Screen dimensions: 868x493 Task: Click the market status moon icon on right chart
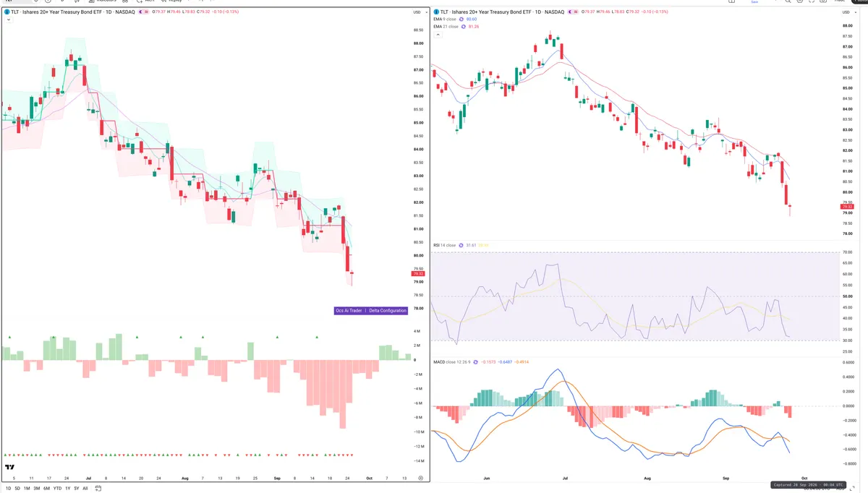coord(570,12)
